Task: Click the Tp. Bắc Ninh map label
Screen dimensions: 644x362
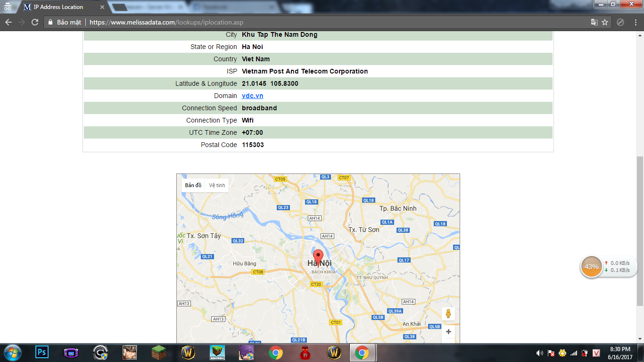Action: (398, 208)
